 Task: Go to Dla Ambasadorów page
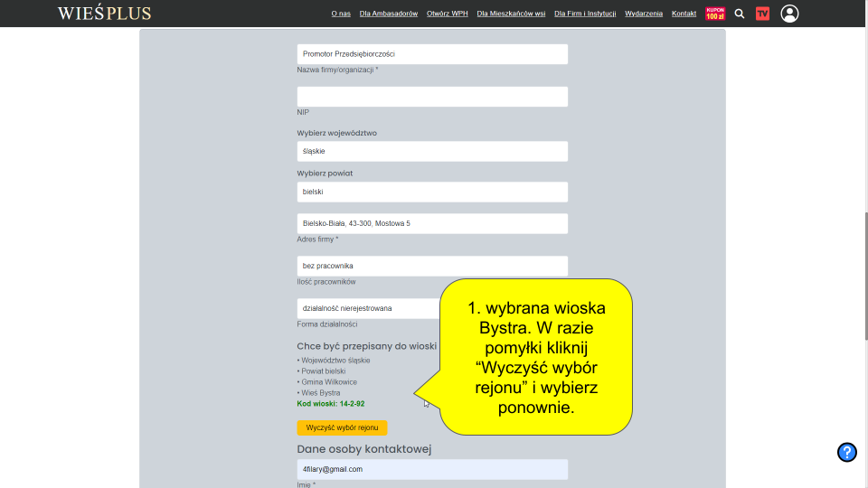click(x=389, y=14)
